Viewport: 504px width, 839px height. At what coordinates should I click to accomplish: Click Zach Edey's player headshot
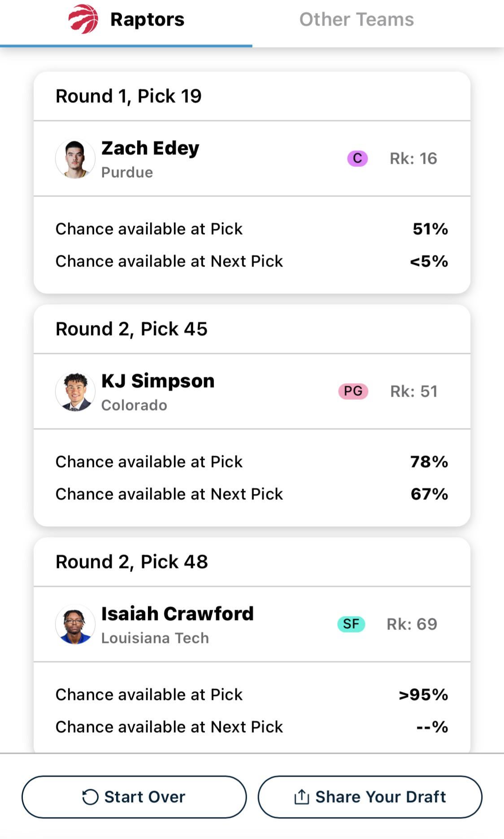75,159
